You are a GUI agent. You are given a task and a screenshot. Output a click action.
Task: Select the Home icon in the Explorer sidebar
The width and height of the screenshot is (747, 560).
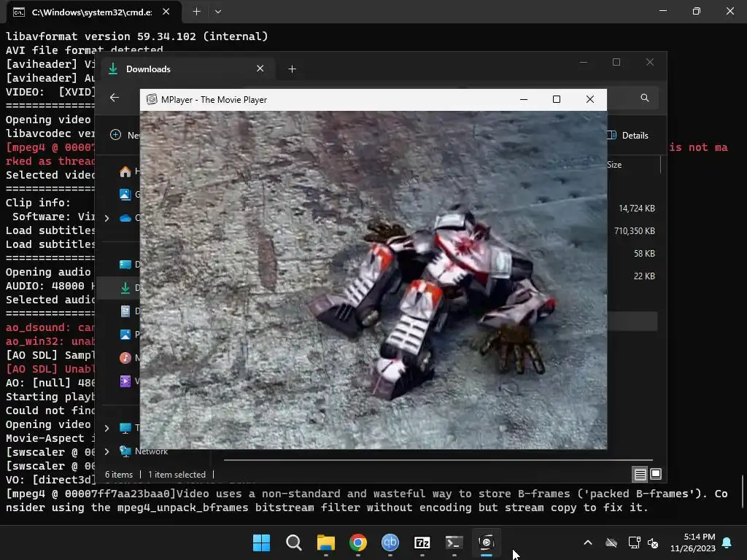(x=125, y=171)
